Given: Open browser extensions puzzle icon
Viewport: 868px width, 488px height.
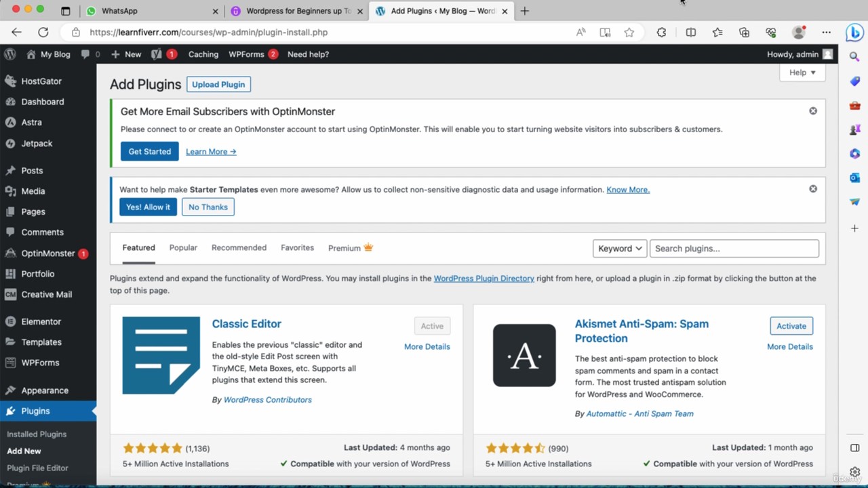Looking at the screenshot, I should pos(661,32).
